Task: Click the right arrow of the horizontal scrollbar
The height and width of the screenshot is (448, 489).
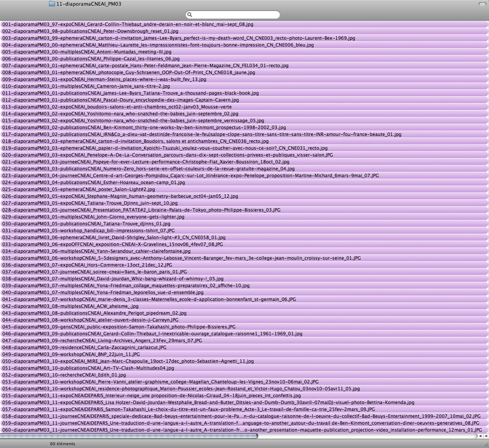Action: (x=486, y=436)
